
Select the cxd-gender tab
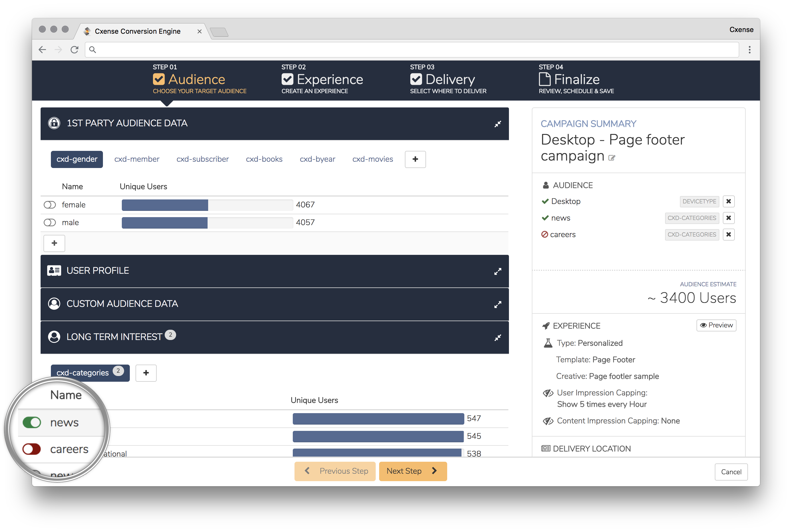77,159
